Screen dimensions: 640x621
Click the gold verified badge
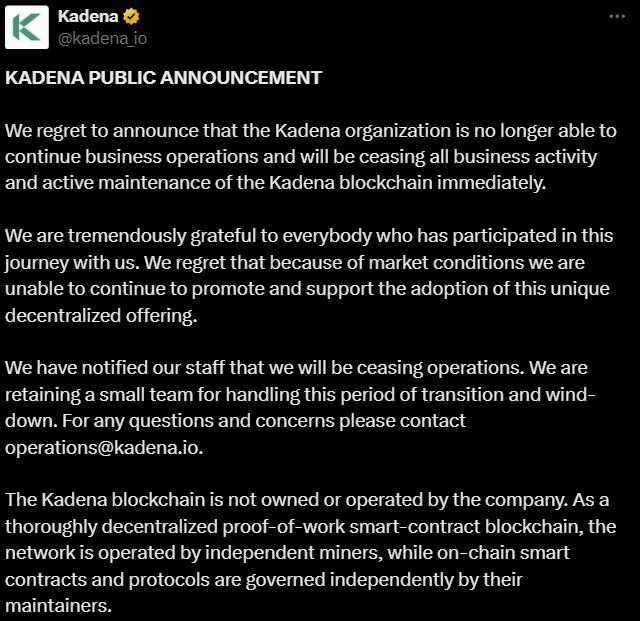[x=131, y=17]
